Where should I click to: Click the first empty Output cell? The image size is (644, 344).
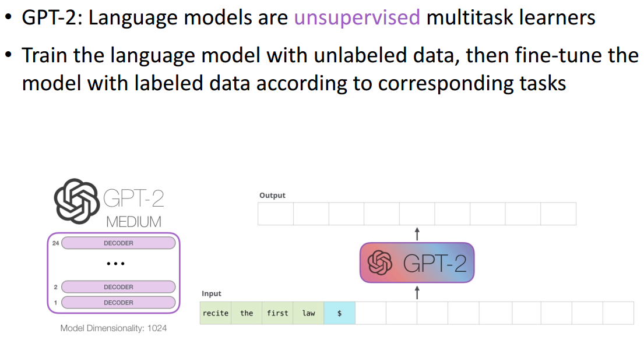[x=276, y=214]
